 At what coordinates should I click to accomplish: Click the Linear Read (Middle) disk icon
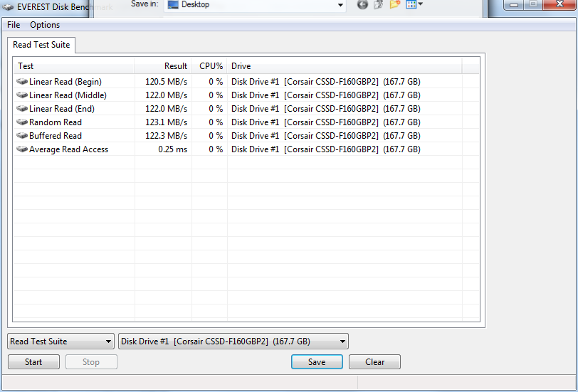coord(22,95)
